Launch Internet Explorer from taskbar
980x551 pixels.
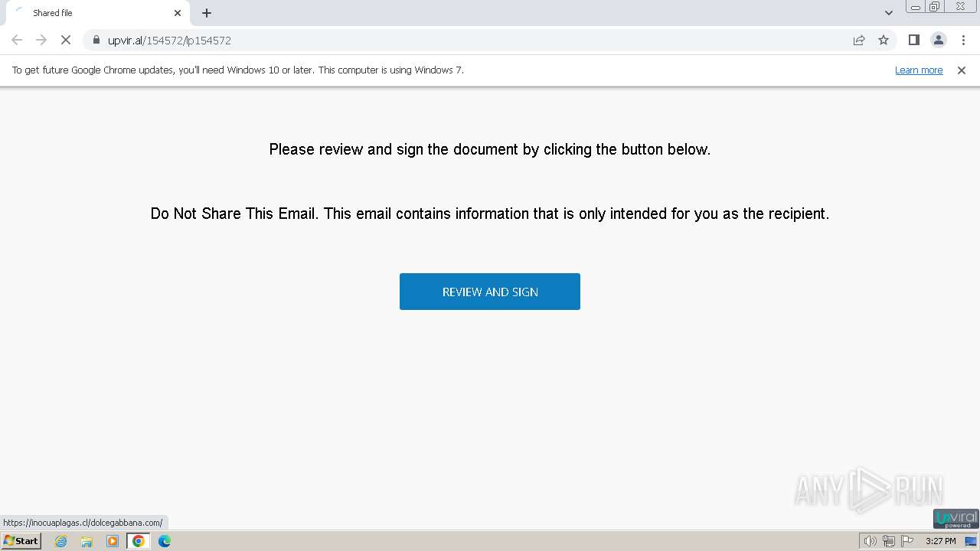pos(61,541)
